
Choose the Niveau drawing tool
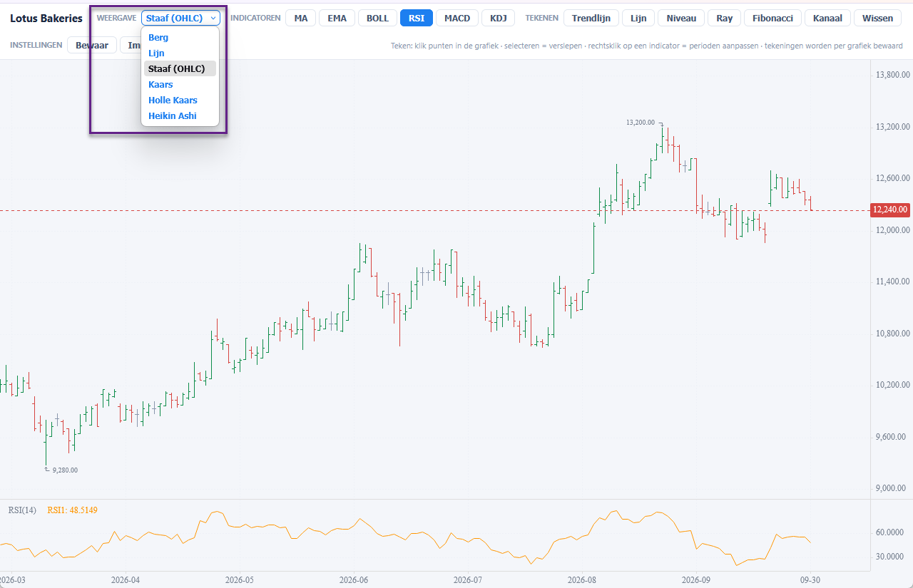(681, 18)
